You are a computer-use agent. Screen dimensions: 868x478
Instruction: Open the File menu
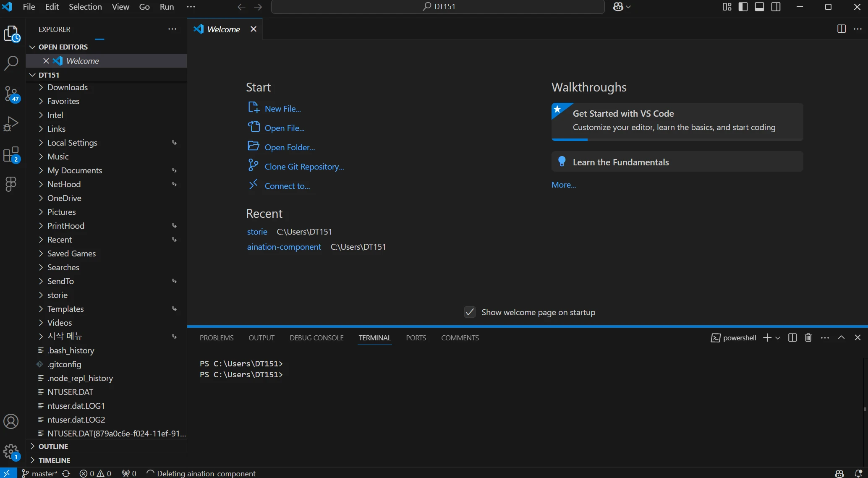(x=29, y=7)
